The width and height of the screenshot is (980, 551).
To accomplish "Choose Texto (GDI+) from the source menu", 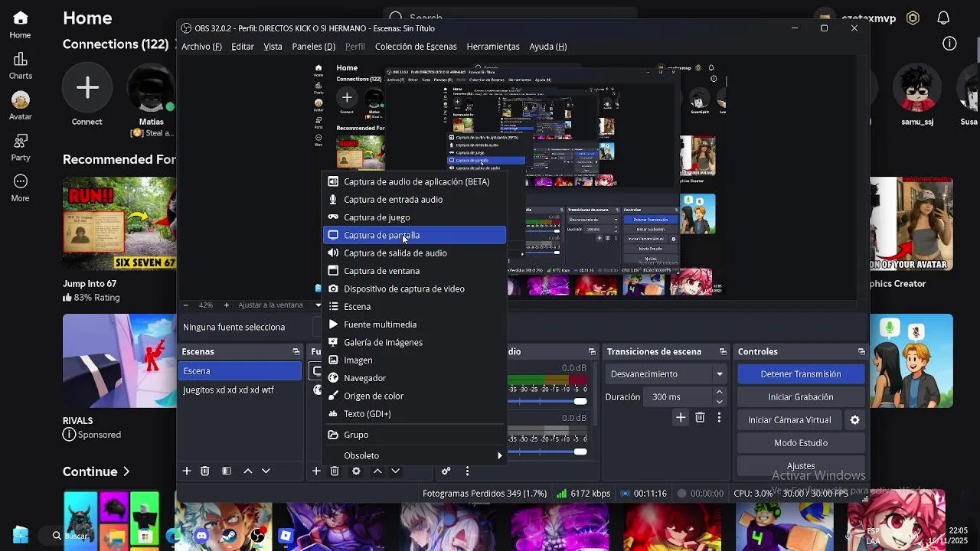I will [x=414, y=414].
